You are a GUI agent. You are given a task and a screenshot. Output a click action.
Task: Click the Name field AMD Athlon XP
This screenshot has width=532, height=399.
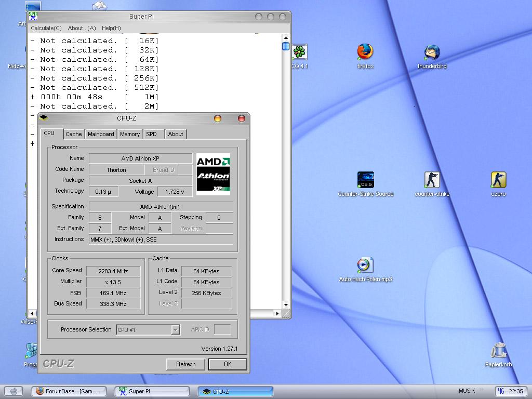(140, 158)
